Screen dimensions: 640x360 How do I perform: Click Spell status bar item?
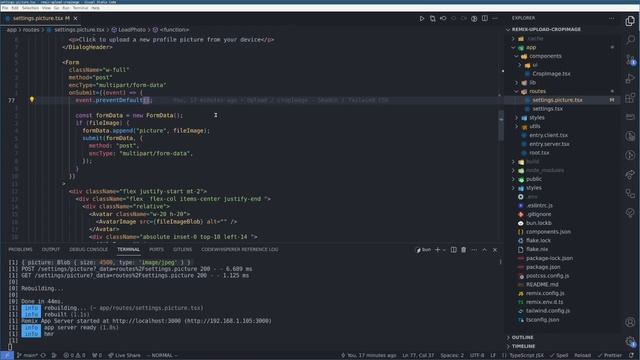coord(559,356)
